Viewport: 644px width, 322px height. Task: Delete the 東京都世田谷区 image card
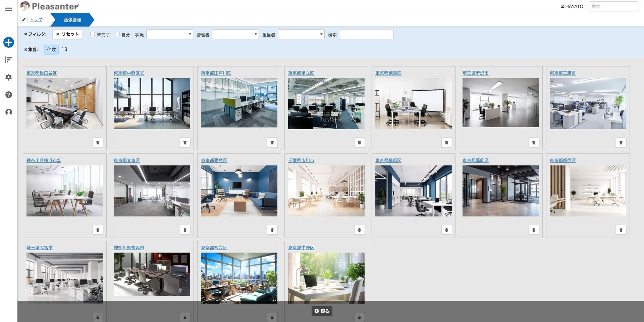(x=98, y=143)
